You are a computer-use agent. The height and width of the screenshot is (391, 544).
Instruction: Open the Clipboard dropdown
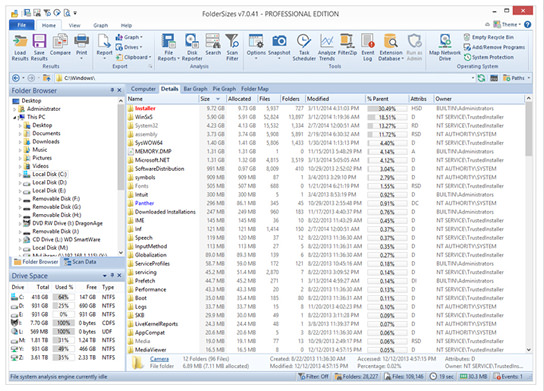(134, 57)
